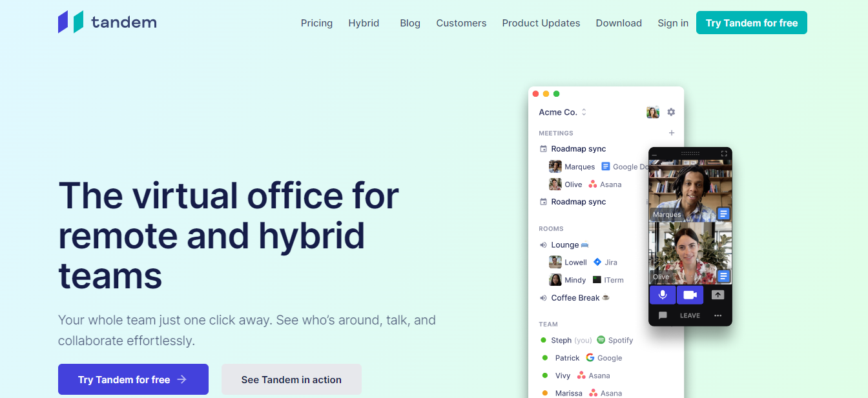868x398 pixels.
Task: Click the speaker icon for Coffee Break
Action: pyautogui.click(x=543, y=298)
